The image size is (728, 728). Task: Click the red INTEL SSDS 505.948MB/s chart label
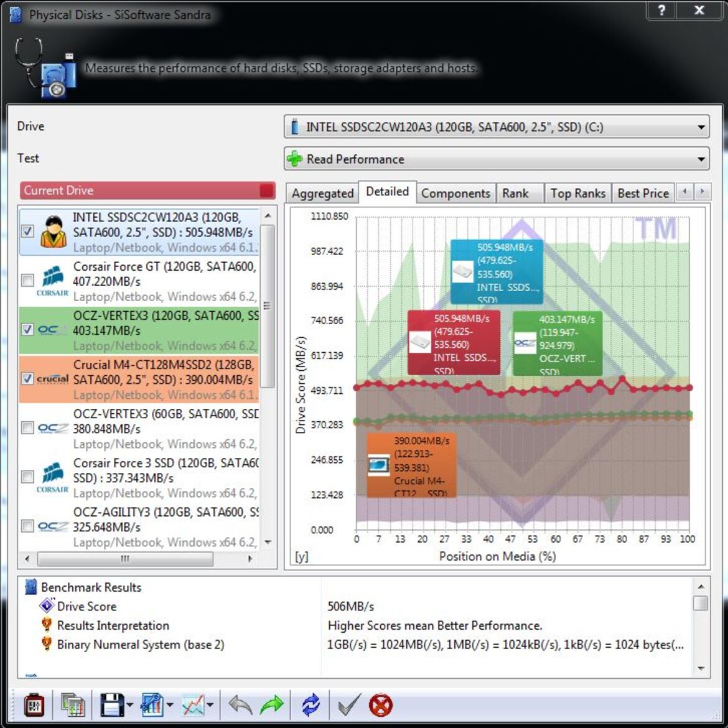click(x=454, y=343)
